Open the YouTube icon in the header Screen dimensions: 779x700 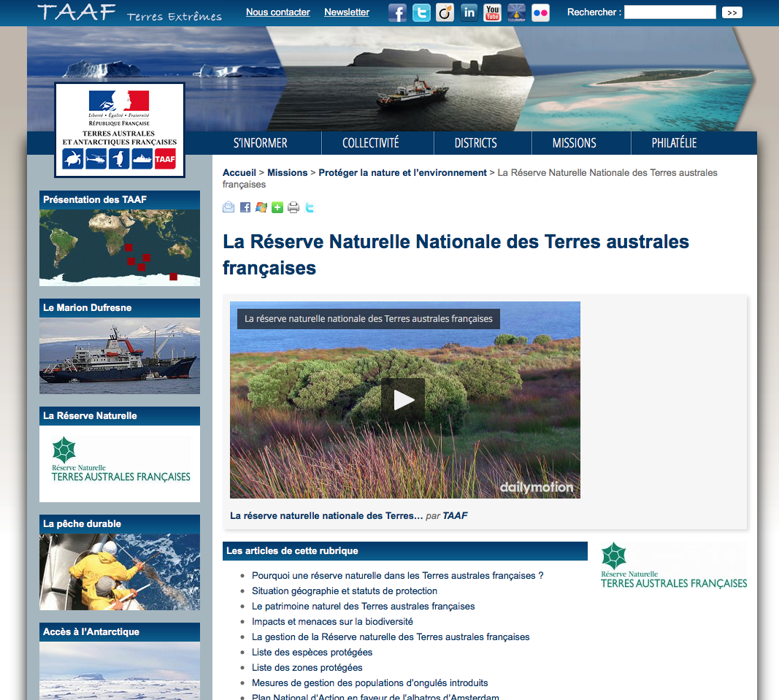coord(492,12)
